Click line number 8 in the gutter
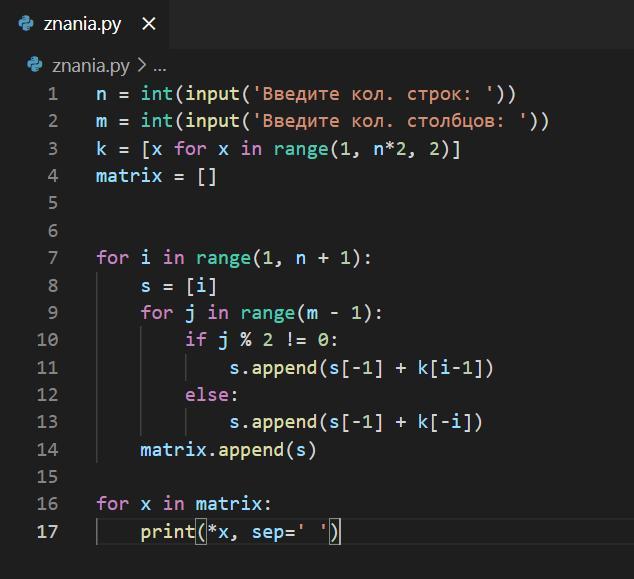Screen dimensions: 634x579 (x=53, y=285)
